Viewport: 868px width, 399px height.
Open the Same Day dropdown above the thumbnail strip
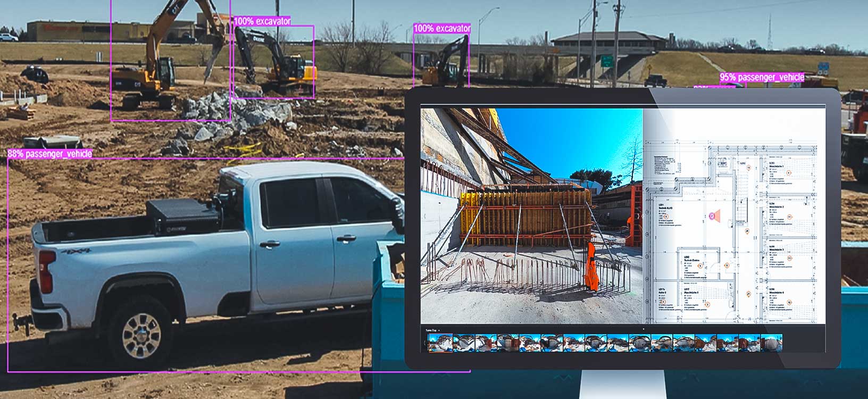point(433,330)
